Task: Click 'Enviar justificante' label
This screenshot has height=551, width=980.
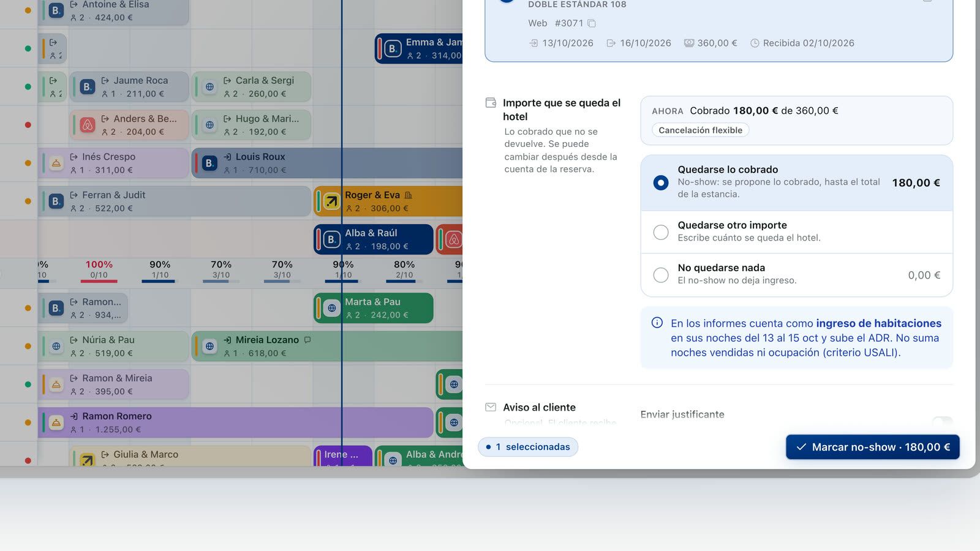Action: tap(682, 414)
